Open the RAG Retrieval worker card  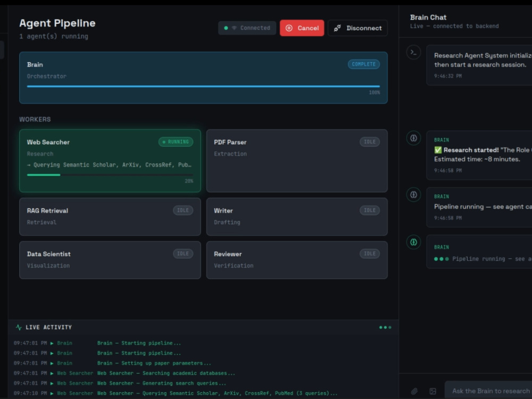point(110,217)
